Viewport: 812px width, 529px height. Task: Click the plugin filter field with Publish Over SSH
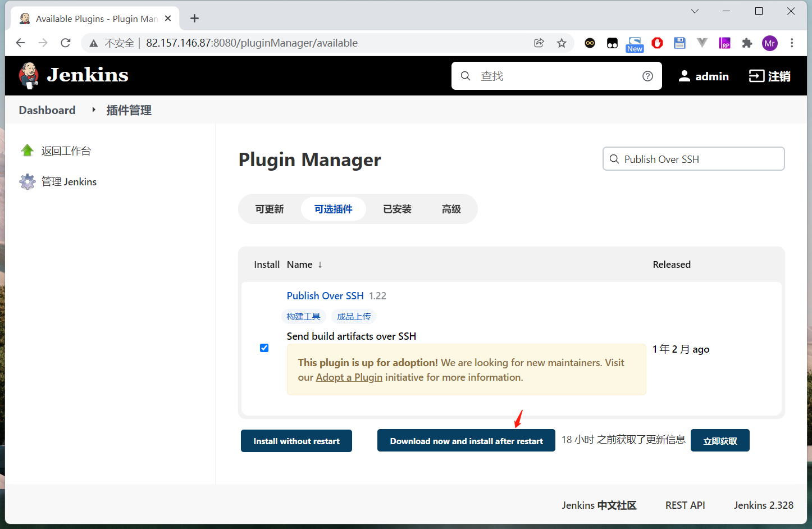pos(694,159)
